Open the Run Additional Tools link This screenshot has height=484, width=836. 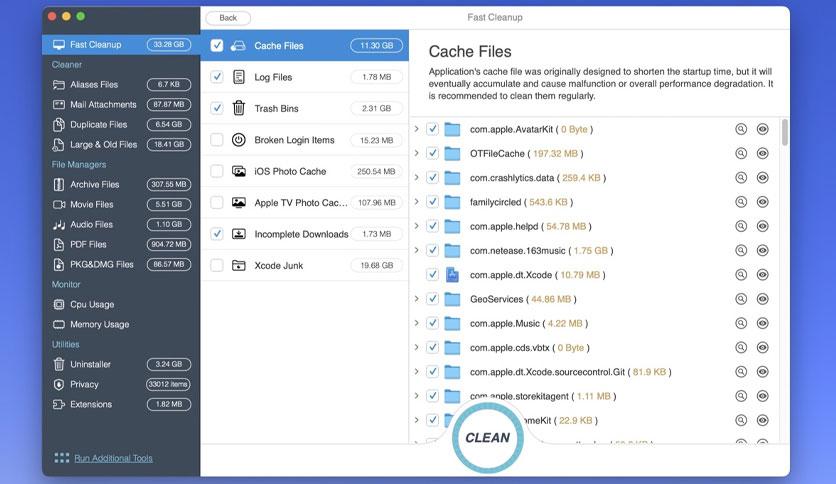(x=113, y=458)
